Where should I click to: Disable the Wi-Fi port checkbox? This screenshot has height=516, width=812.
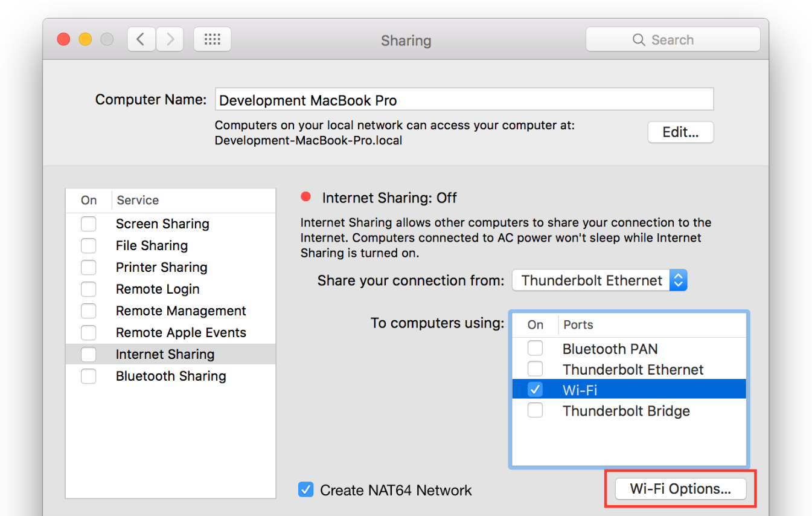pos(535,390)
